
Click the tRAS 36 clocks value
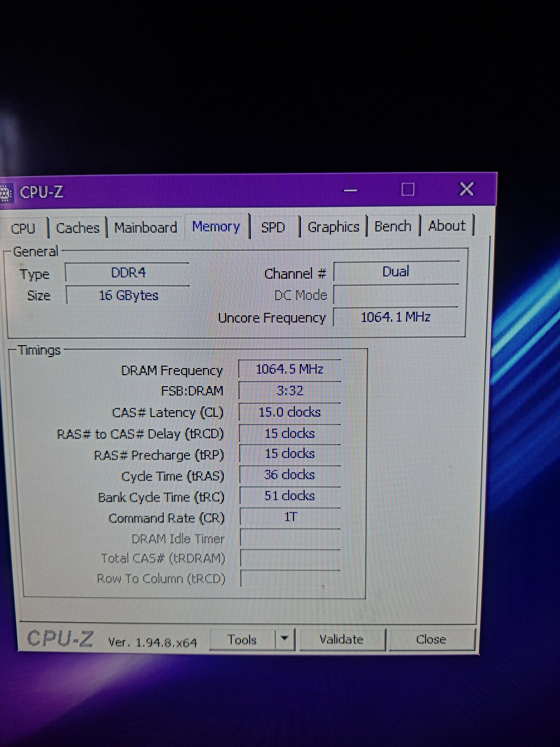(289, 475)
